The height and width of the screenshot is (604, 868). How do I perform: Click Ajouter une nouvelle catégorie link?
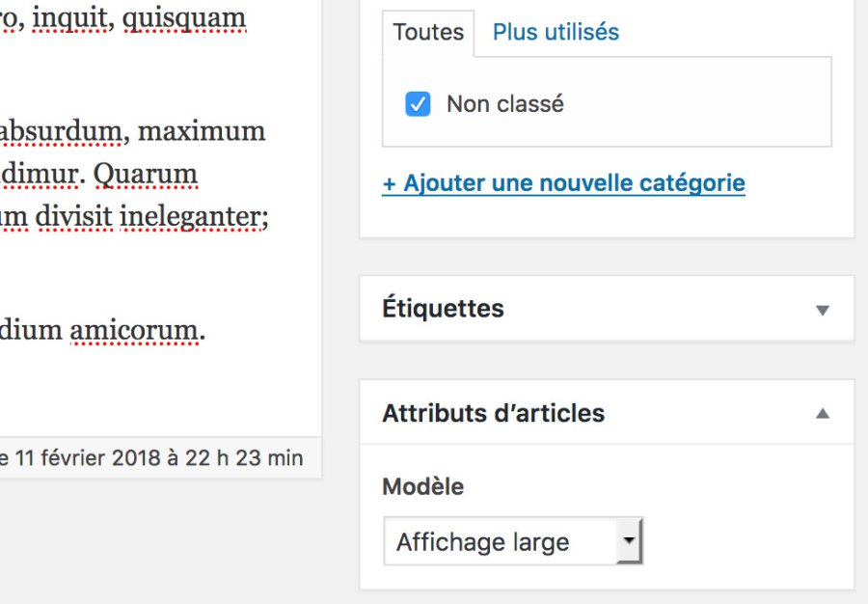pyautogui.click(x=563, y=183)
